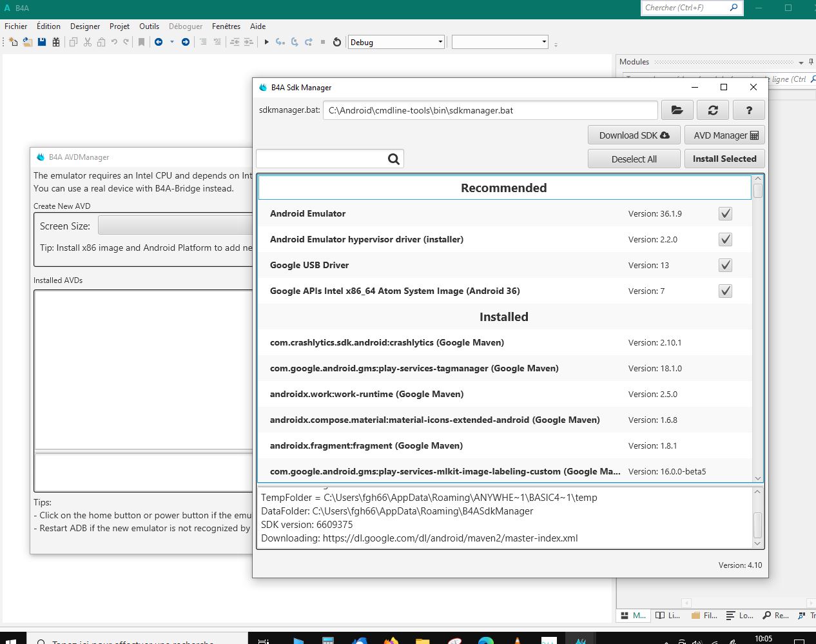
Task: Switch to the Files (Fil...) bottom tab
Action: point(704,616)
